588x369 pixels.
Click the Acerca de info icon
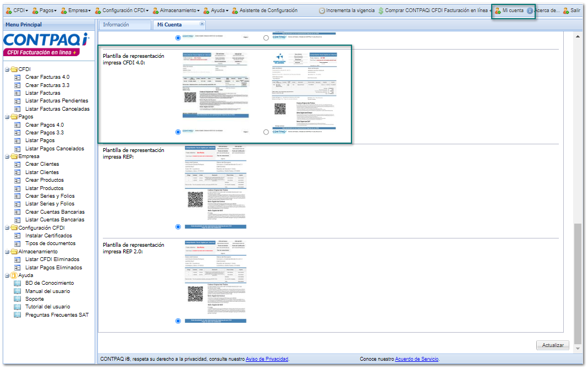coord(530,11)
